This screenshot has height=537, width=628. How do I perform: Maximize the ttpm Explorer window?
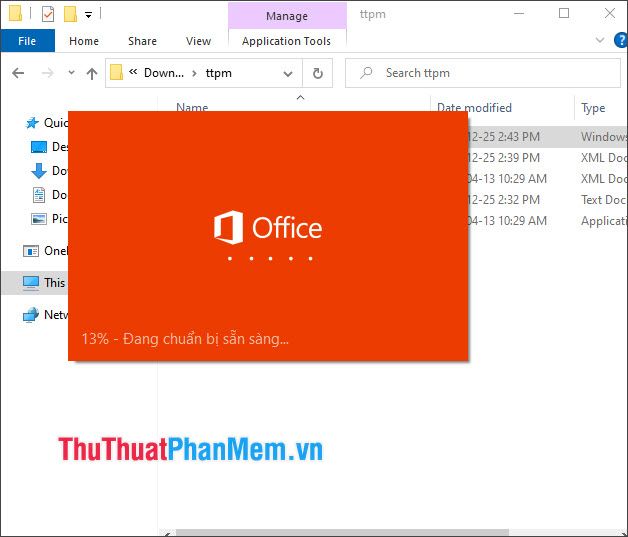564,14
